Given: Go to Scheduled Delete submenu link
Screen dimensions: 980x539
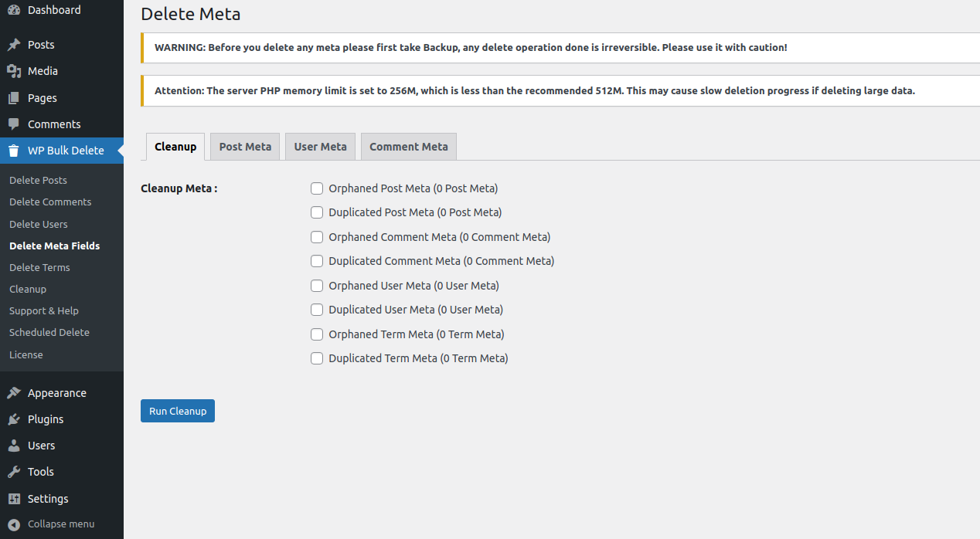Looking at the screenshot, I should (49, 333).
